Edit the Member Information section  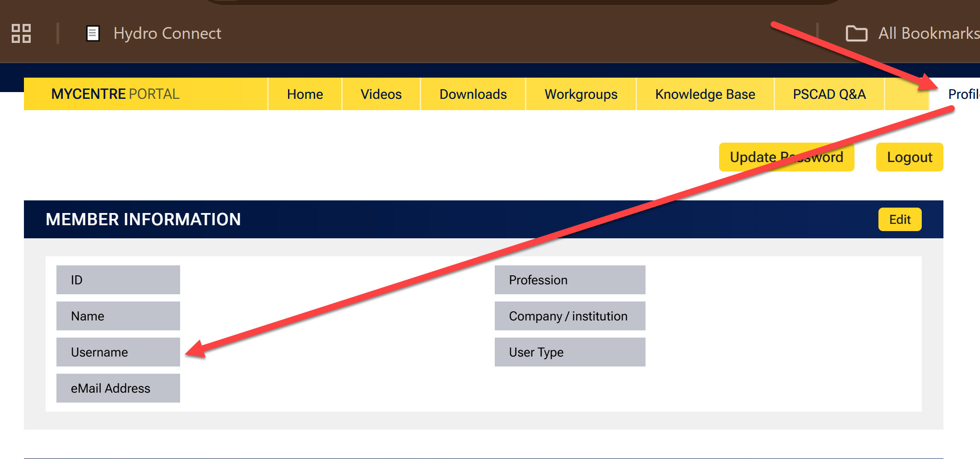(x=900, y=219)
